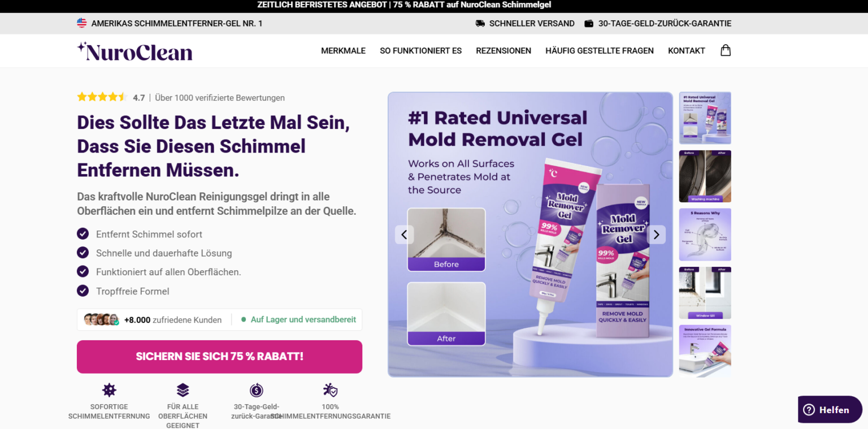
Task: Click the sofortige Schimmelentfernung badge icon
Action: click(x=109, y=390)
